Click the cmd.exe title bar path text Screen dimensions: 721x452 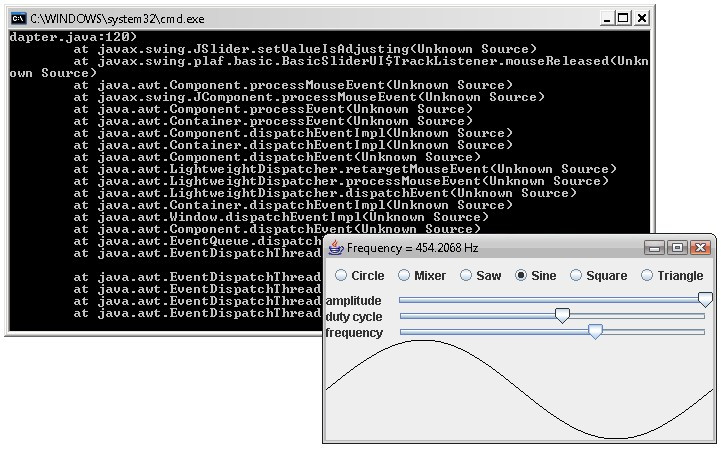pyautogui.click(x=117, y=19)
